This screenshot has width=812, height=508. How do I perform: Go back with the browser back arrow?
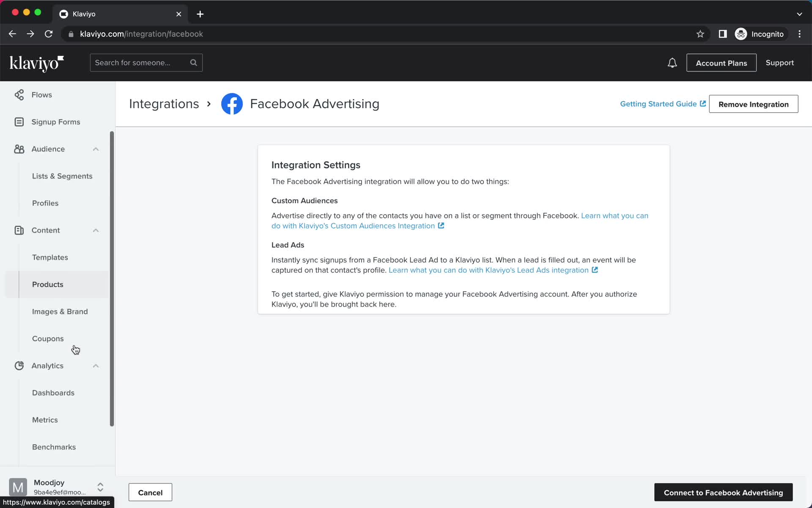click(12, 34)
